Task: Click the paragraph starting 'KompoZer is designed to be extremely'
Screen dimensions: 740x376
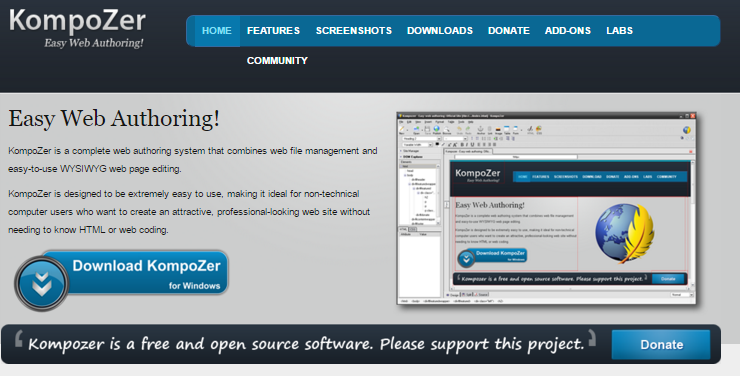Action: (x=189, y=212)
